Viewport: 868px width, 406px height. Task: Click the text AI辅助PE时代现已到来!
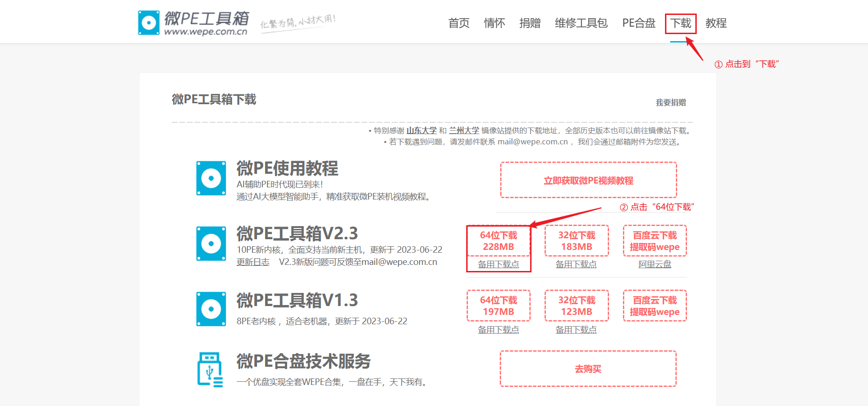[280, 185]
